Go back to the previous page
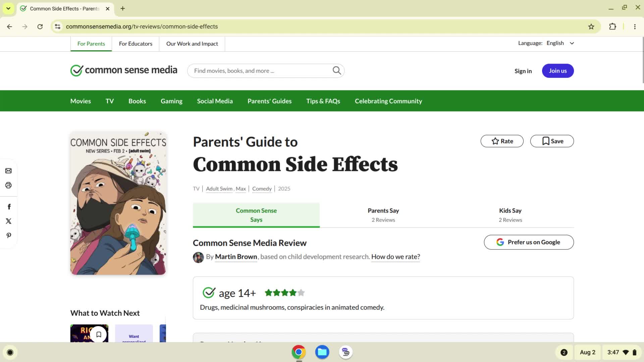 pyautogui.click(x=9, y=26)
